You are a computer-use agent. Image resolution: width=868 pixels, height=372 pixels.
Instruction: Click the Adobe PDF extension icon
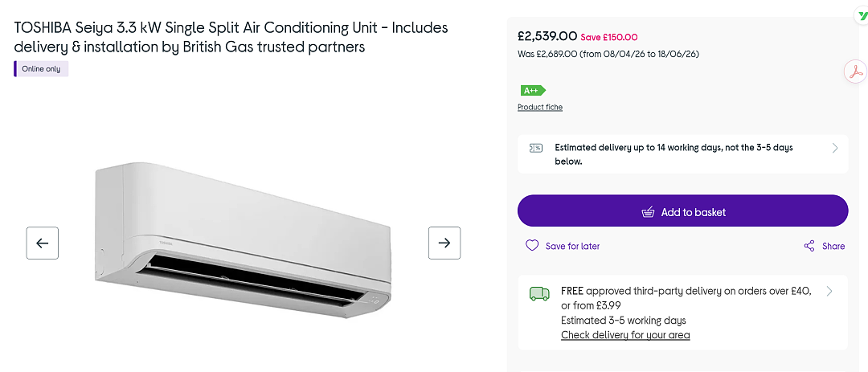pos(857,72)
